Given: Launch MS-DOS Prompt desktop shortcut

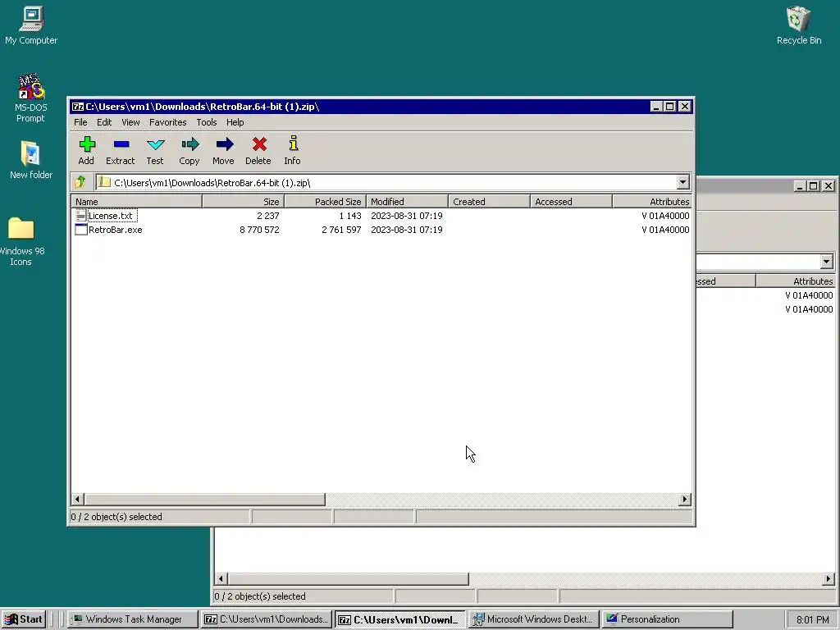Looking at the screenshot, I should click(30, 98).
